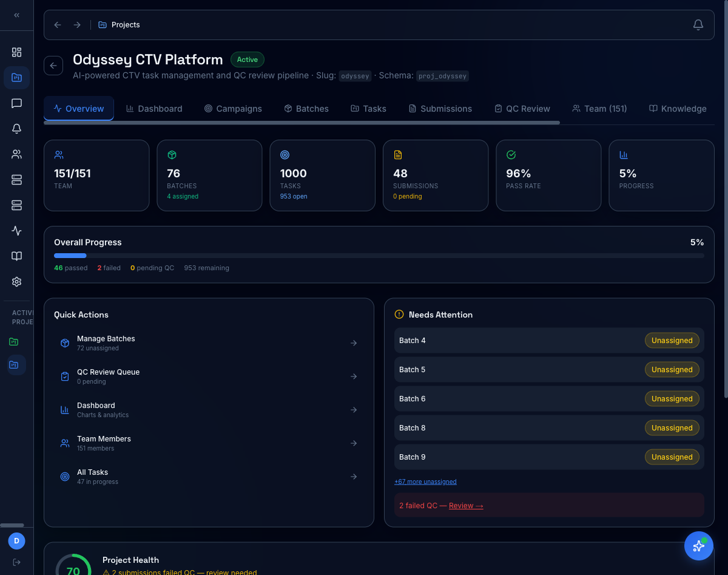Click the Tasks stat card target icon
Image resolution: width=728 pixels, height=575 pixels.
(x=285, y=155)
